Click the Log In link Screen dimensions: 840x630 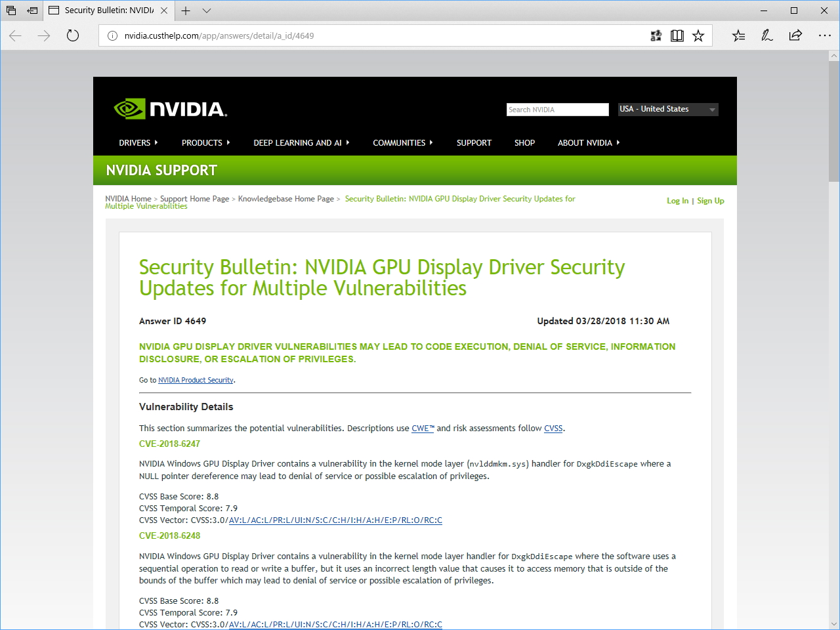click(678, 201)
